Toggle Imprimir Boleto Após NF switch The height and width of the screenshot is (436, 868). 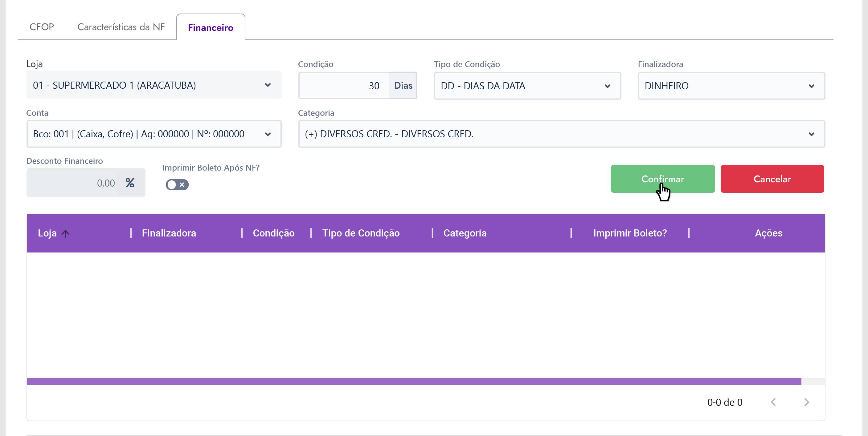[177, 184]
